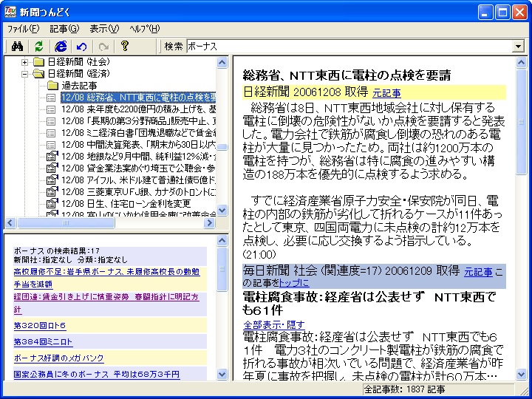Image resolution: width=532 pixels, height=399 pixels.
Task: Open 元記事 link next to 日経新聞 20061208
Action: (x=386, y=92)
